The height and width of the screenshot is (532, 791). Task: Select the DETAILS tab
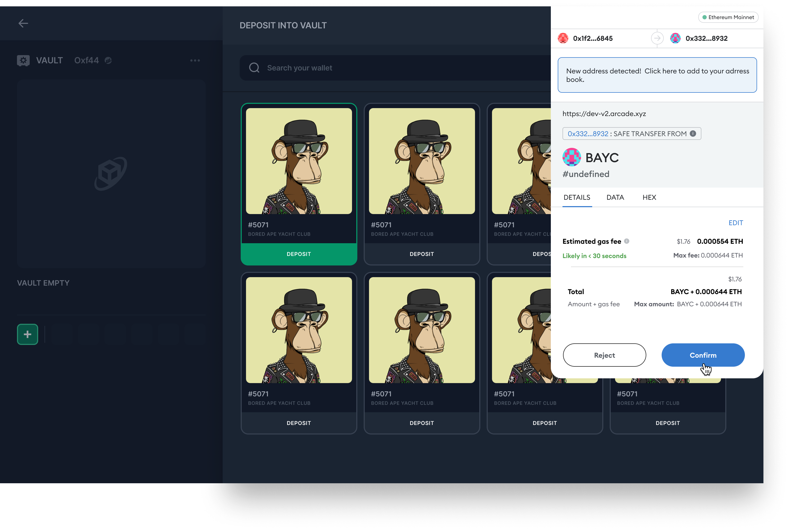tap(577, 197)
